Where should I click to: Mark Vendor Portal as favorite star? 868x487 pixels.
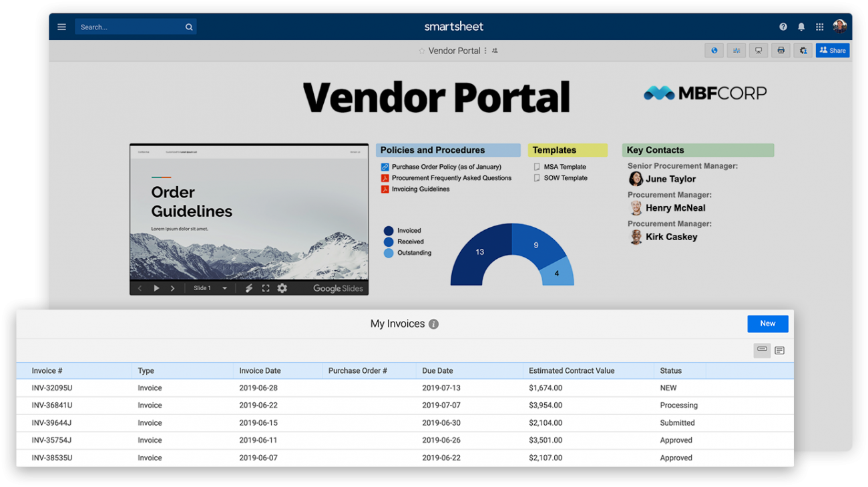pos(421,51)
